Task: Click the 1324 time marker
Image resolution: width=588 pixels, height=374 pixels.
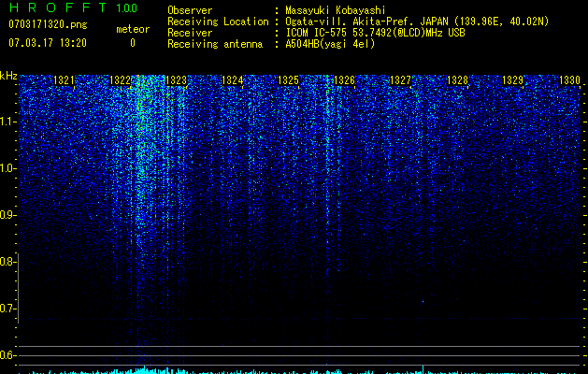Action: coord(233,80)
